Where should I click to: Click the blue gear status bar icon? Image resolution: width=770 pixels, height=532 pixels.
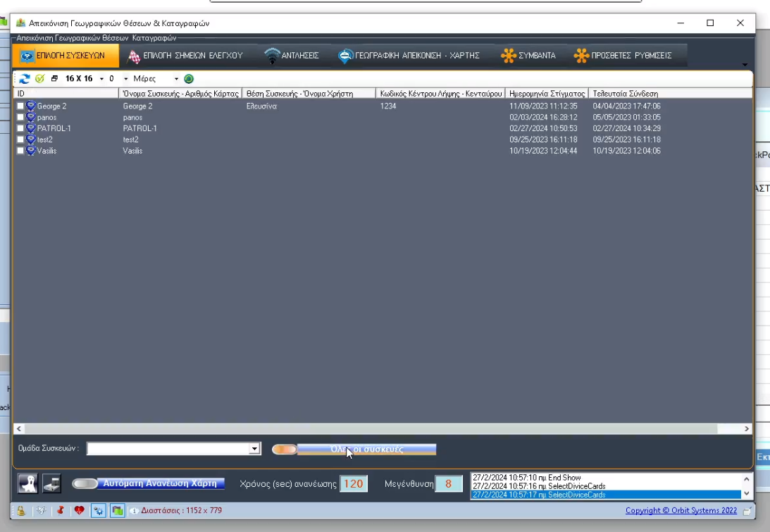coord(98,510)
